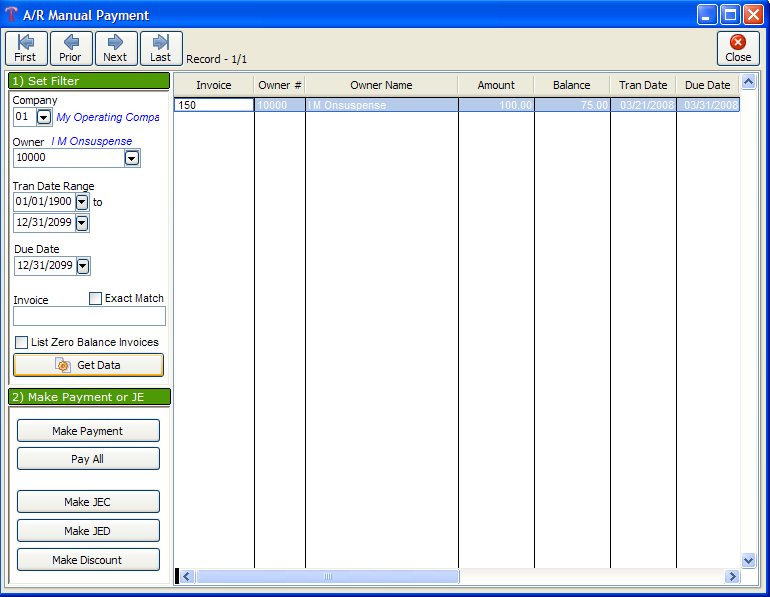This screenshot has height=597, width=770.
Task: Open the Tran Date end calendar dropdown
Action: [82, 223]
